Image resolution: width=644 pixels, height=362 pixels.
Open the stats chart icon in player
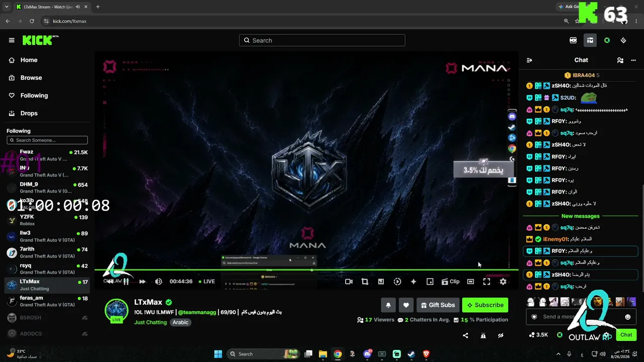point(381,282)
